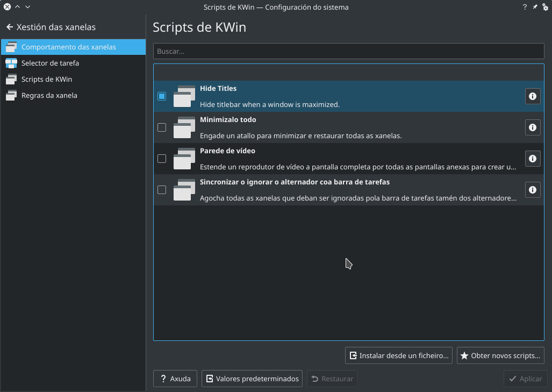Open the titlebar configuration gears icon
This screenshot has width=552, height=392.
[x=545, y=7]
